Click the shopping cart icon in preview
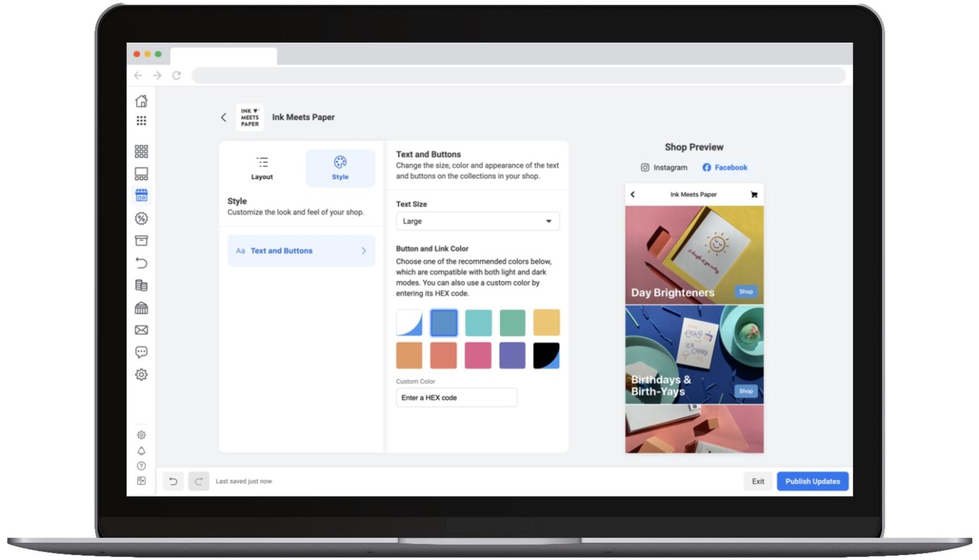Image resolution: width=979 pixels, height=560 pixels. click(x=754, y=194)
